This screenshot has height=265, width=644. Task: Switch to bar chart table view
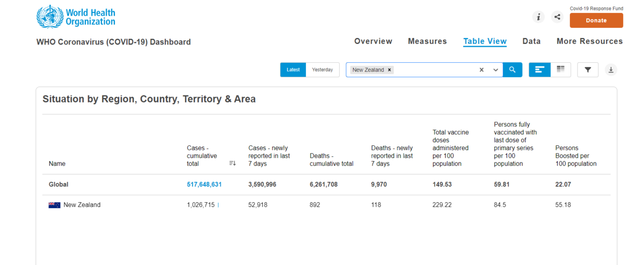point(540,70)
